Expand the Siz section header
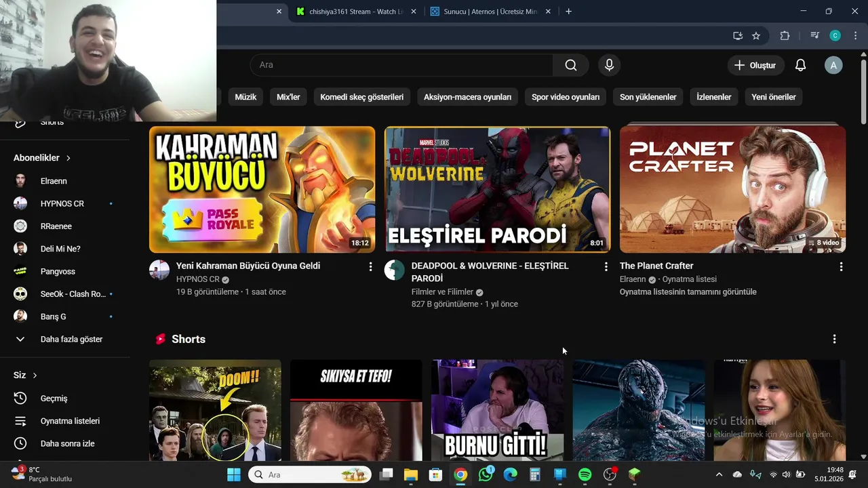Screen dimensions: 868x488 (25, 375)
